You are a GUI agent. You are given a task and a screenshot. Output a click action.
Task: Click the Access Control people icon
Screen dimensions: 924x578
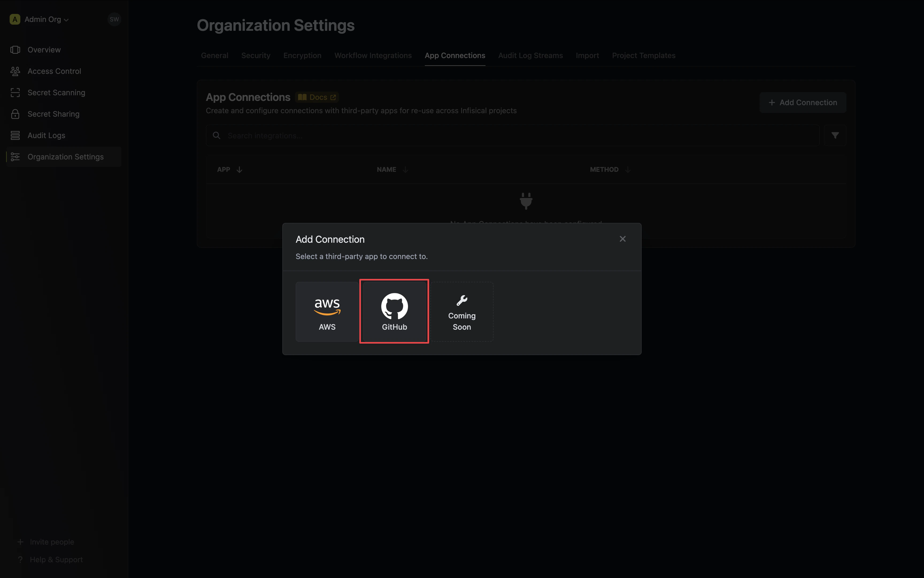click(15, 71)
